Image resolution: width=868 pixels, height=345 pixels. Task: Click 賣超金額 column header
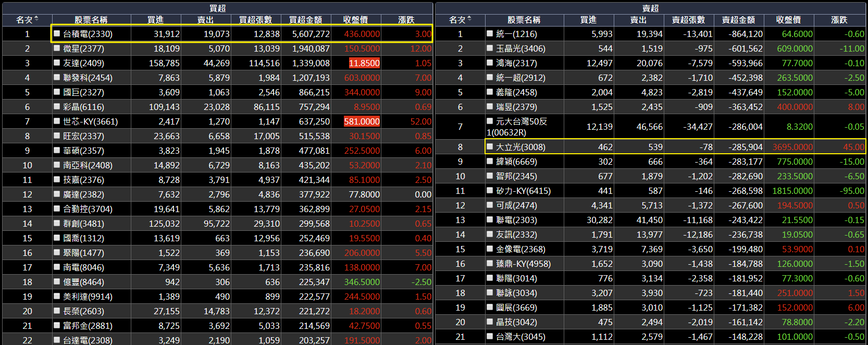tap(738, 20)
